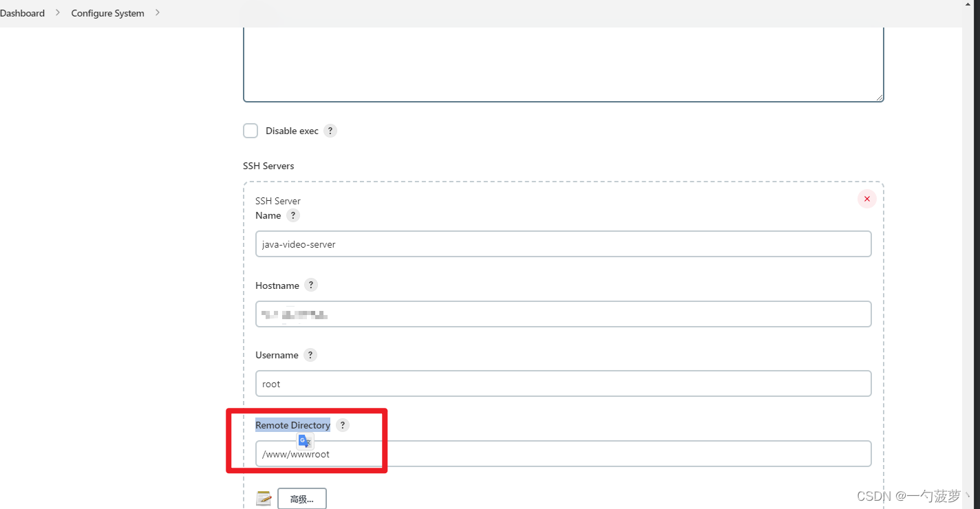Click the Hostname label

277,285
